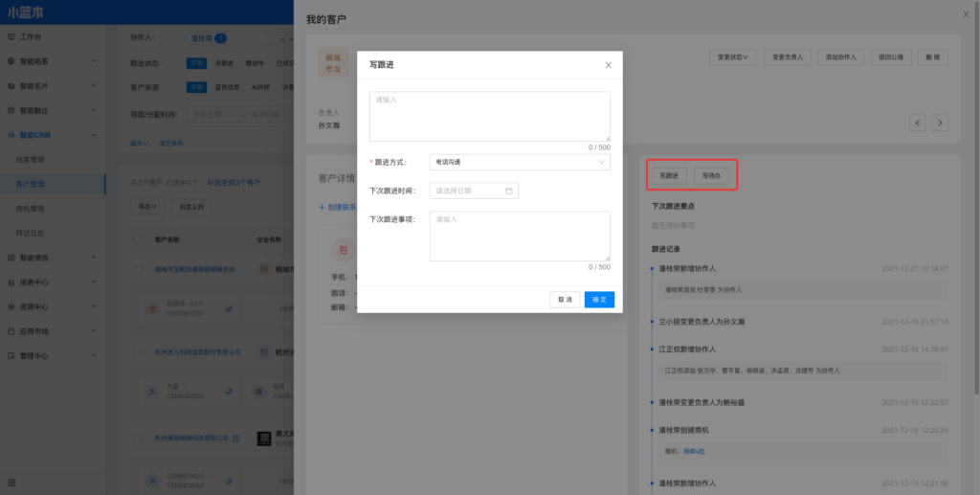
Task: Open the 变更状态 dropdown
Action: point(734,57)
